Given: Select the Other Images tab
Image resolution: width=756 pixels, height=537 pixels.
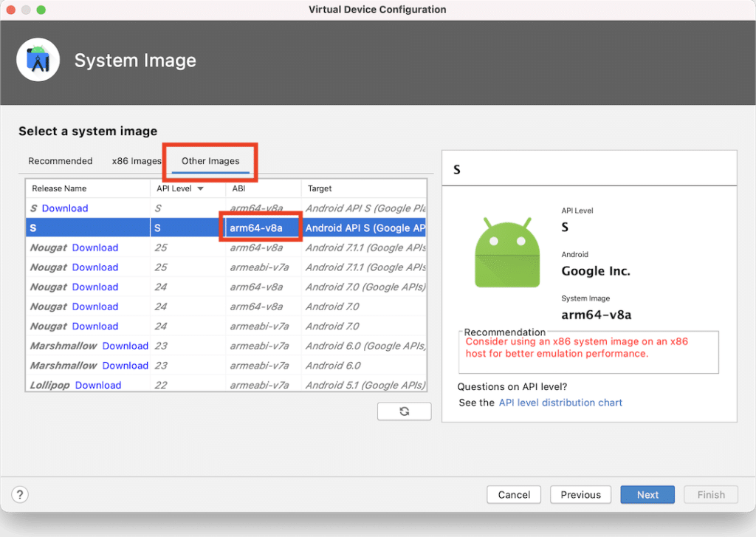Looking at the screenshot, I should tap(210, 161).
